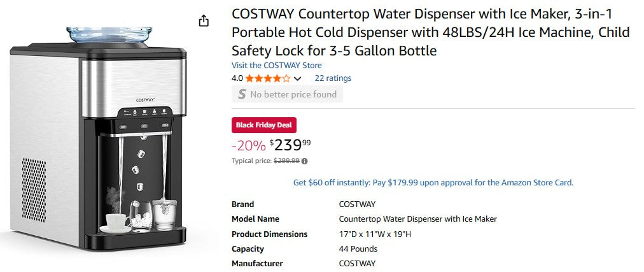Open the 22 ratings link
The width and height of the screenshot is (644, 272).
point(333,78)
